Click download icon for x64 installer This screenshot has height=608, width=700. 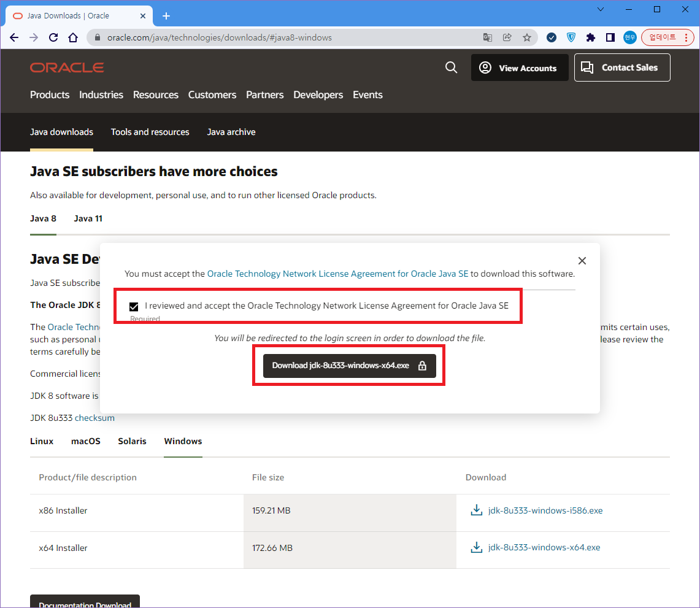(x=476, y=547)
